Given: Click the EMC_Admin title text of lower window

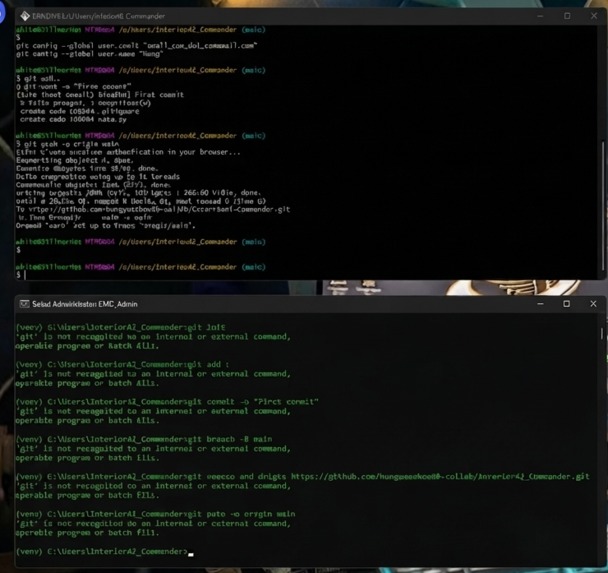Looking at the screenshot, I should coord(85,304).
